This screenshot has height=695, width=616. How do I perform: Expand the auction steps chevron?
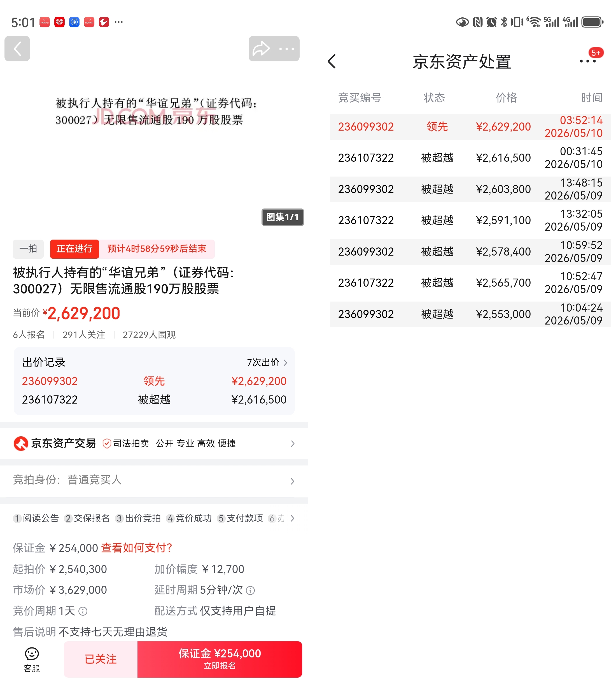tap(293, 518)
